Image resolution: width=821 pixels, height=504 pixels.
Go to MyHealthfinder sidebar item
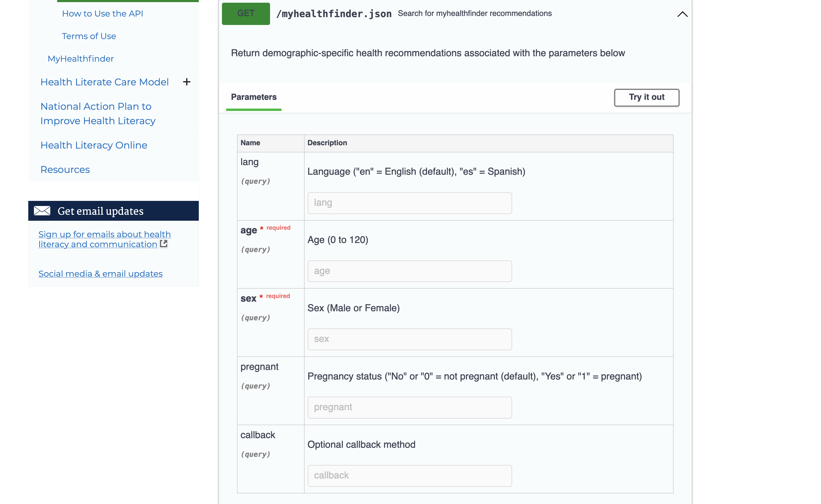coord(81,59)
